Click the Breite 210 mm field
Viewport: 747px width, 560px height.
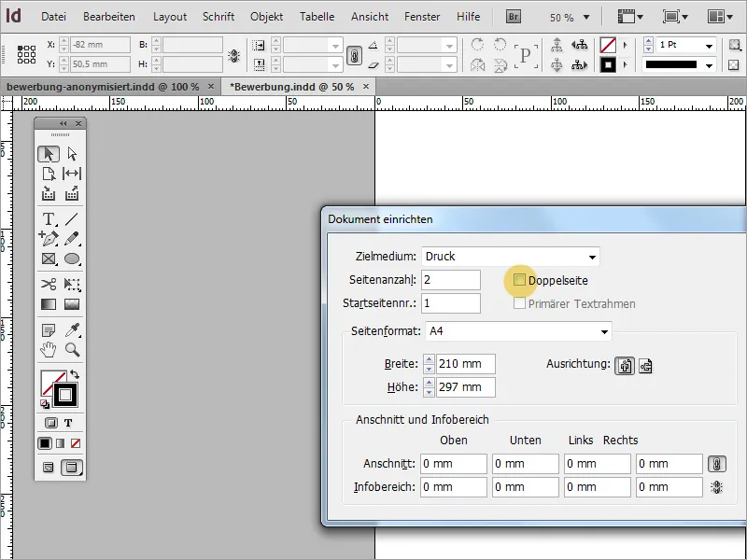click(x=465, y=364)
